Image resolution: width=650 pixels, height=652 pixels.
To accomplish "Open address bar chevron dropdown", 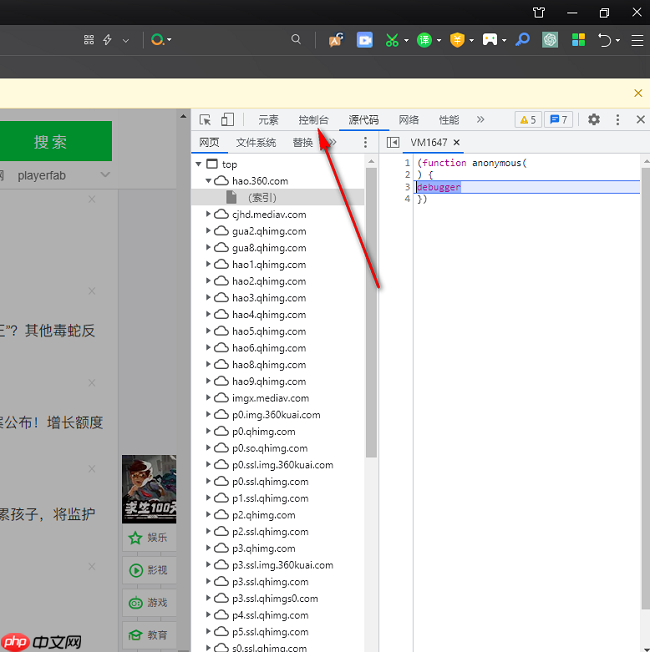I will 126,40.
